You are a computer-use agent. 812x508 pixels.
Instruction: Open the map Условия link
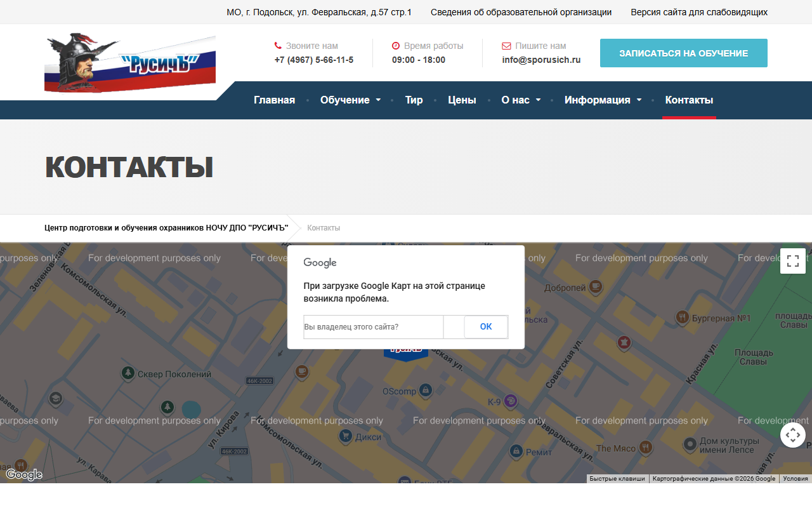click(796, 479)
